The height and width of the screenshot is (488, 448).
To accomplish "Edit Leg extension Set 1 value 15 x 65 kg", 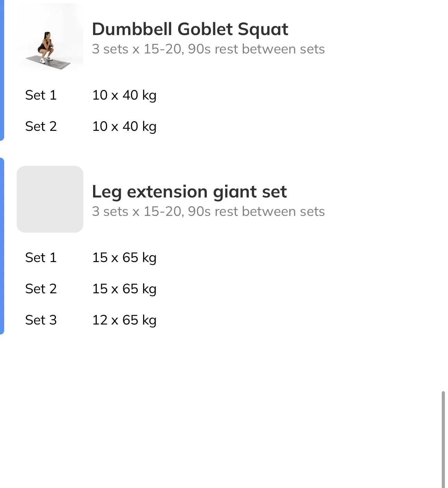I will 124,258.
